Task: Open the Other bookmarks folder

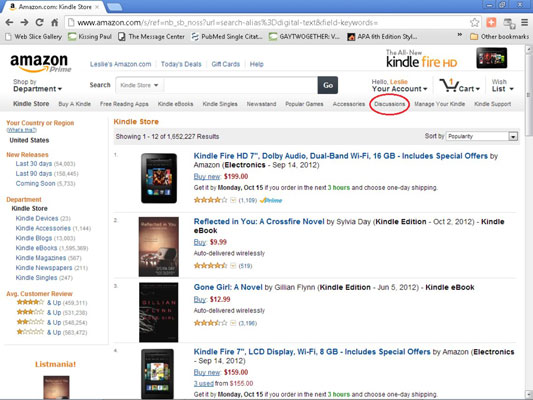Action: click(x=499, y=36)
